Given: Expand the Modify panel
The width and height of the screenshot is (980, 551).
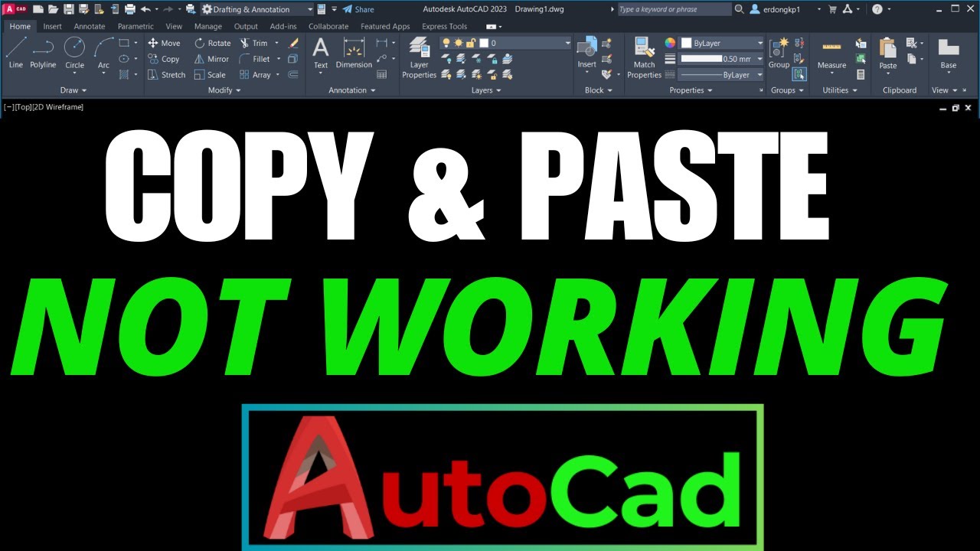Looking at the screenshot, I should (224, 90).
